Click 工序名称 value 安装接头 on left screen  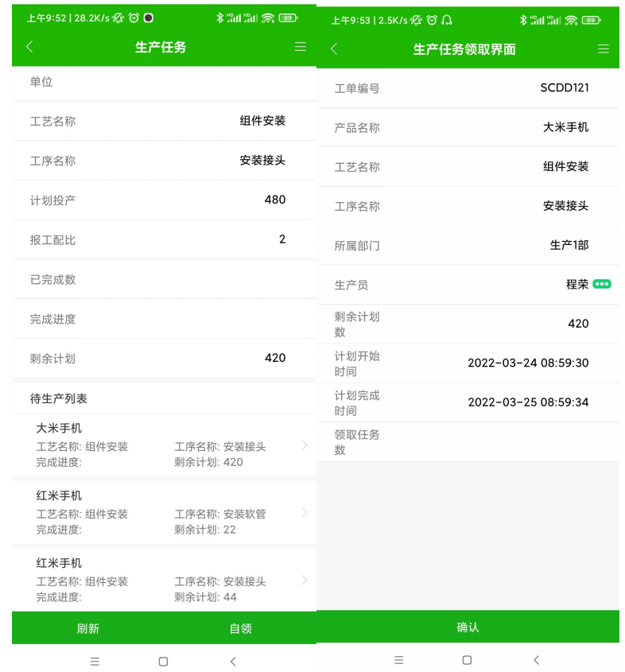click(262, 161)
